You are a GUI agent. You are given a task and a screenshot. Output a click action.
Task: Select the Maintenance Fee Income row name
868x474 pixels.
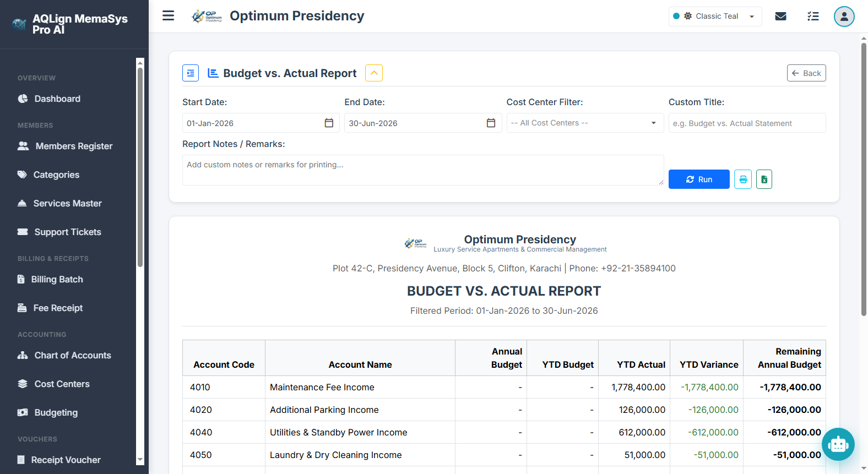tap(322, 387)
